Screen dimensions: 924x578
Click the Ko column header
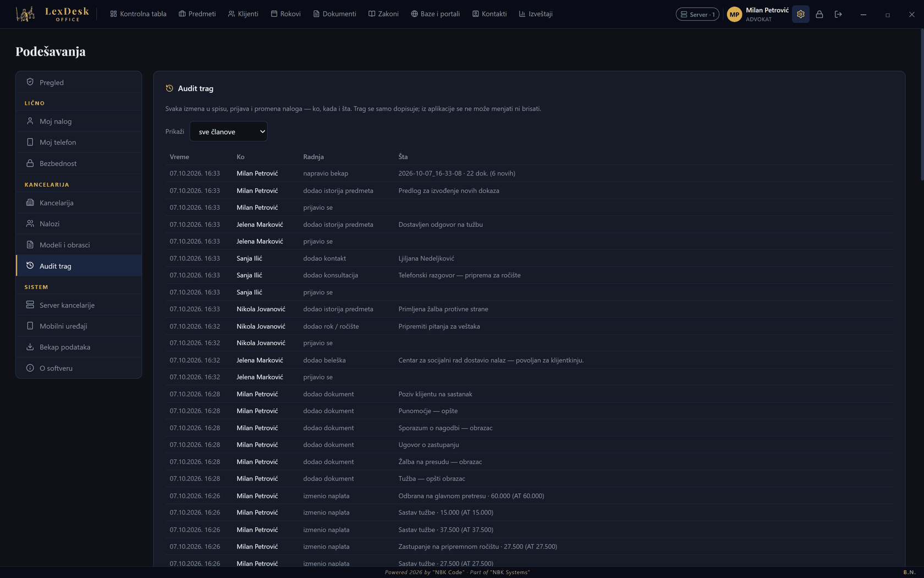240,157
